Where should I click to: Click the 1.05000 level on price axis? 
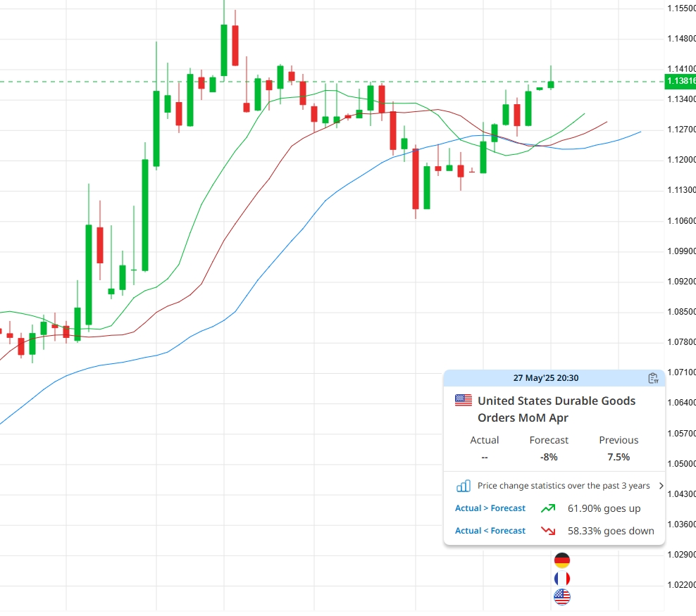(x=680, y=464)
